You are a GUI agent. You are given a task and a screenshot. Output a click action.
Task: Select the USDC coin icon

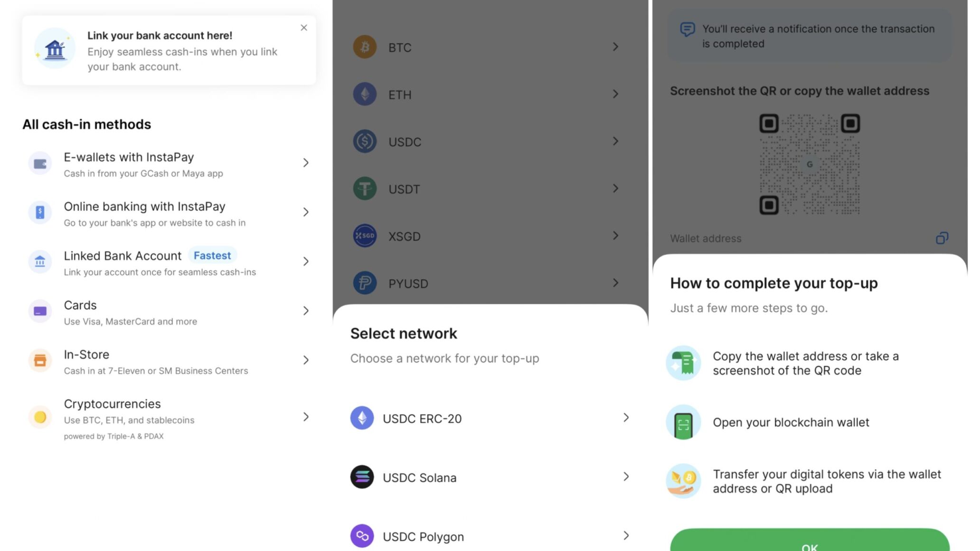click(364, 141)
